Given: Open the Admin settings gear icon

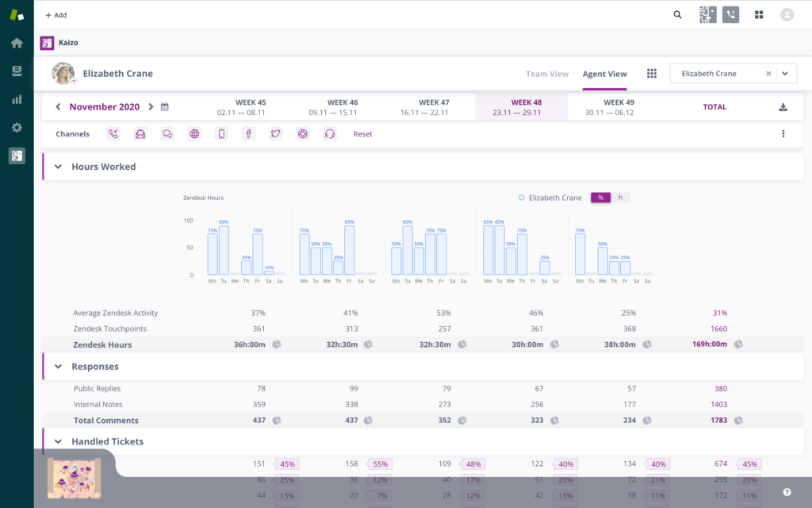Looking at the screenshot, I should pyautogui.click(x=17, y=128).
